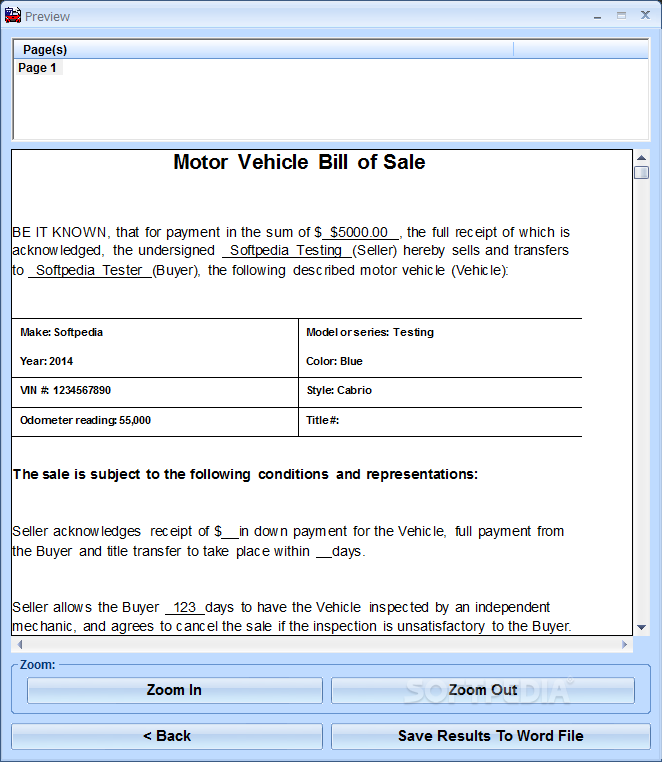Click the vertical scrollbar up arrow

pyautogui.click(x=641, y=157)
